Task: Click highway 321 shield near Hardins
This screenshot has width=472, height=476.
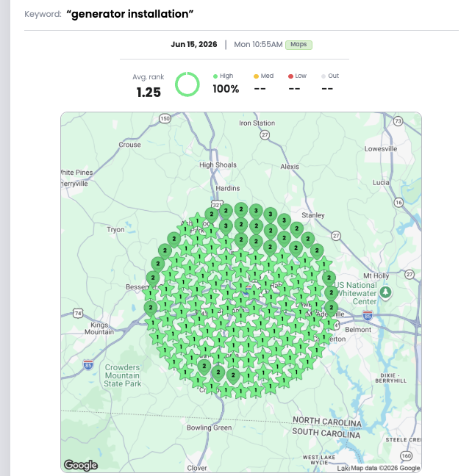Action: [217, 204]
